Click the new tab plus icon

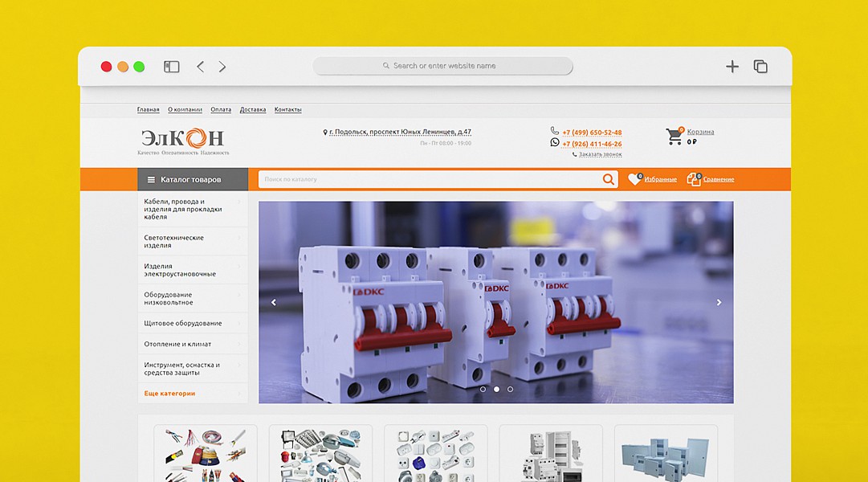click(731, 67)
